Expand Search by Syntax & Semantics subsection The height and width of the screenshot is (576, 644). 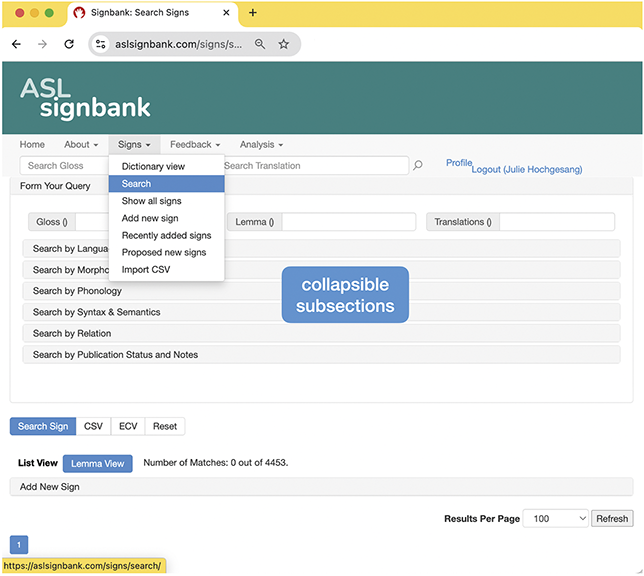[x=321, y=312]
